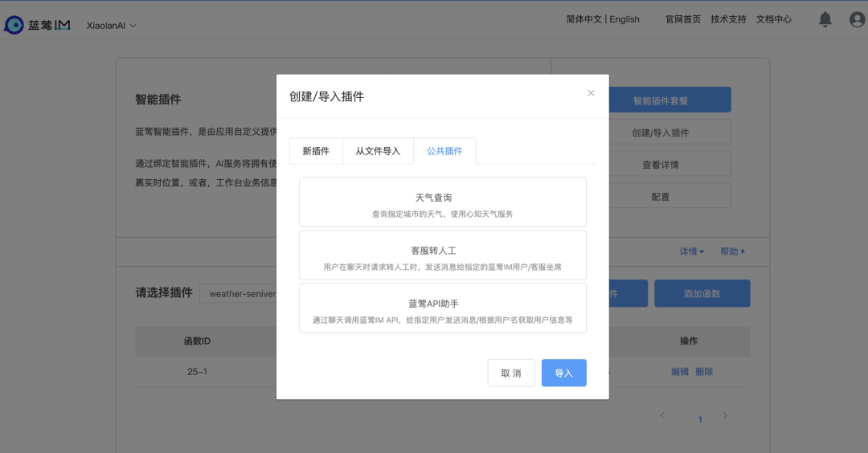Select the 公共插件 tab

coord(444,151)
